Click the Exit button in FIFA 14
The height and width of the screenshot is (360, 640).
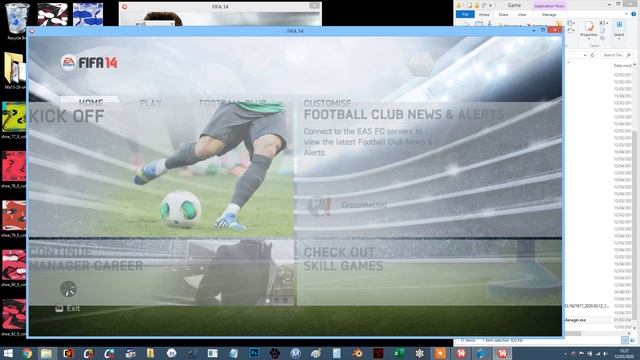click(x=68, y=309)
